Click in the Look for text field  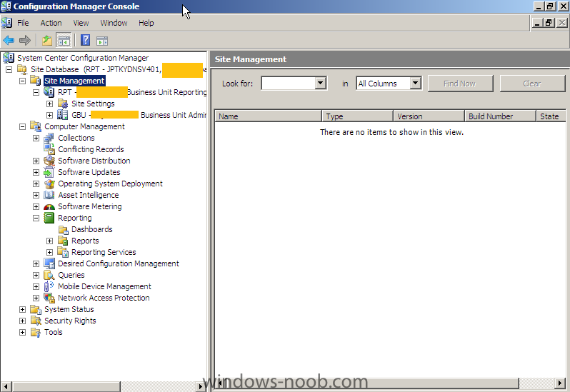pos(288,84)
